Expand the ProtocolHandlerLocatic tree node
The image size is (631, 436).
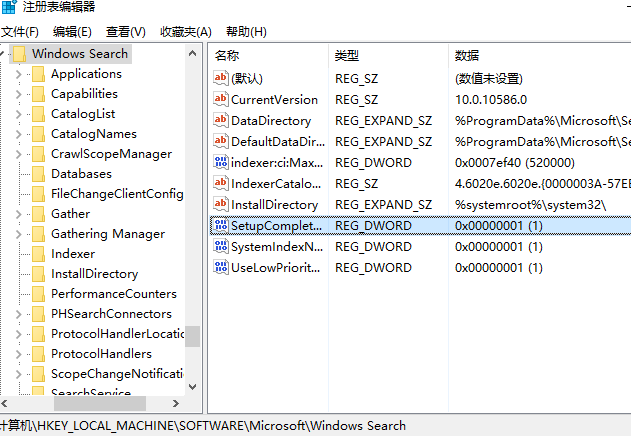click(18, 334)
